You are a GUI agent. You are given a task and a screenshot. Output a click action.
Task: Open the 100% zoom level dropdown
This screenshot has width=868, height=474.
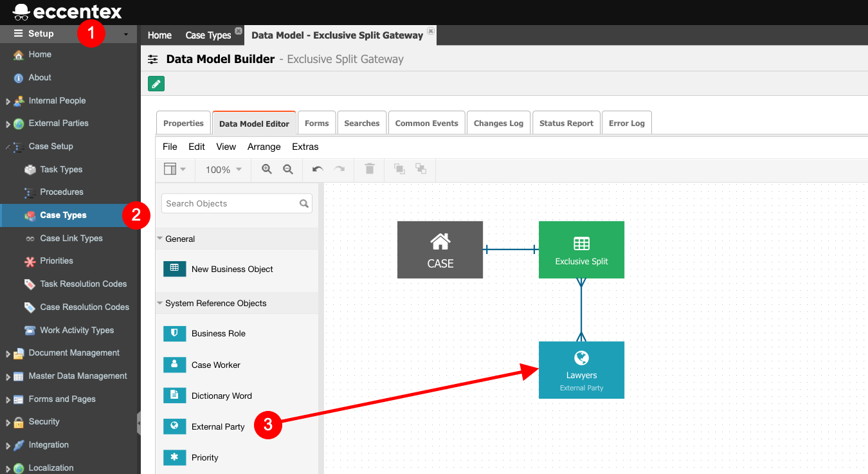(x=224, y=169)
